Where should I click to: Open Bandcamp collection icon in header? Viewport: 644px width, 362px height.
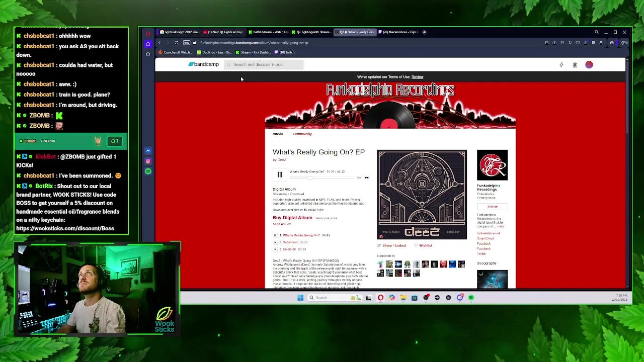tap(575, 65)
